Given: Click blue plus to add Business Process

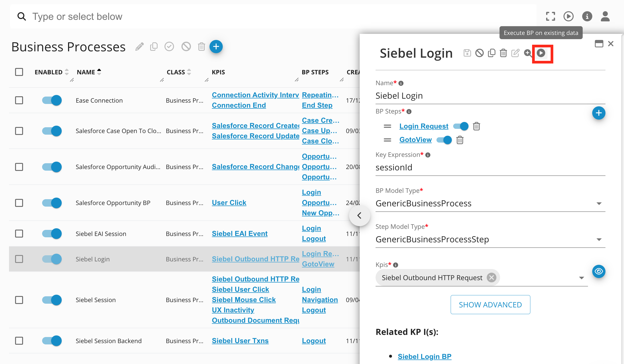Looking at the screenshot, I should click(x=216, y=47).
